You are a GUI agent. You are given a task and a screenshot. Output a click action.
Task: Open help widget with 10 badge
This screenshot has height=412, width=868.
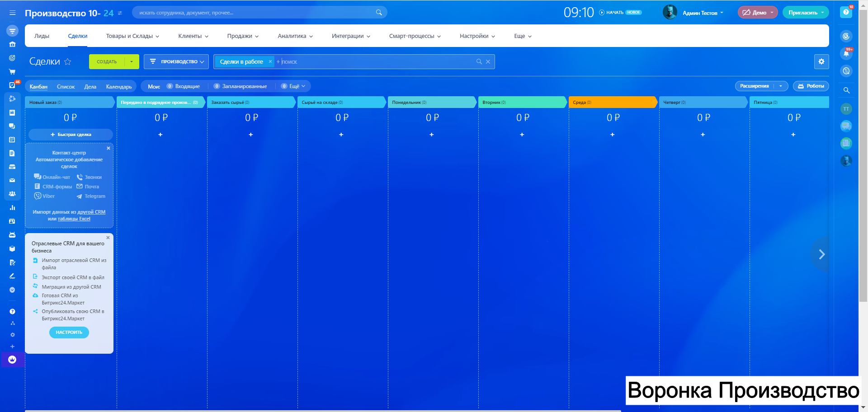click(846, 12)
